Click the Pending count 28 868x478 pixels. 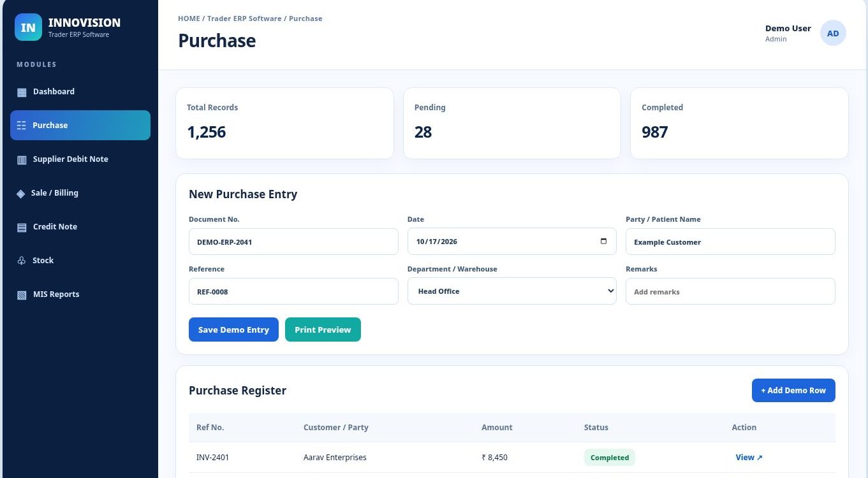click(x=423, y=132)
